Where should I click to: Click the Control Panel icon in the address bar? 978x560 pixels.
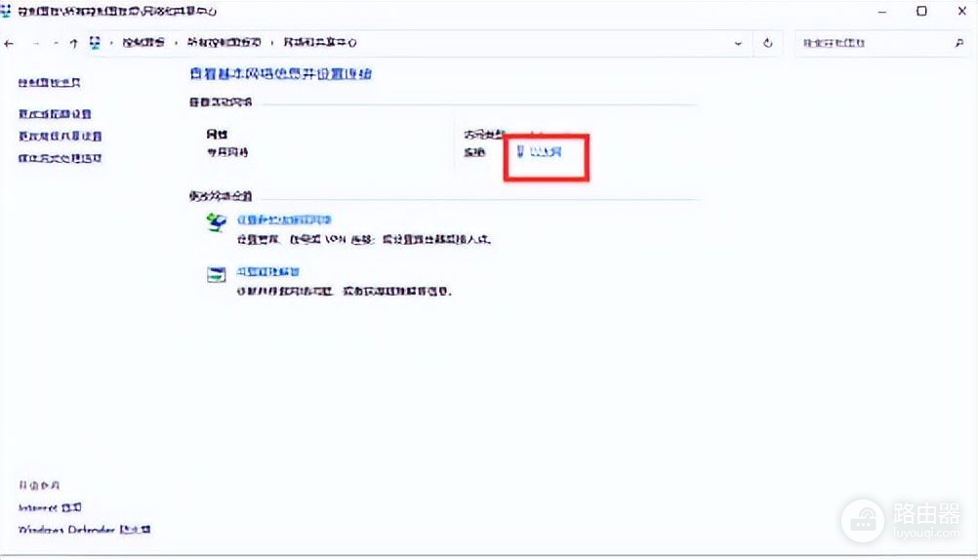[95, 42]
